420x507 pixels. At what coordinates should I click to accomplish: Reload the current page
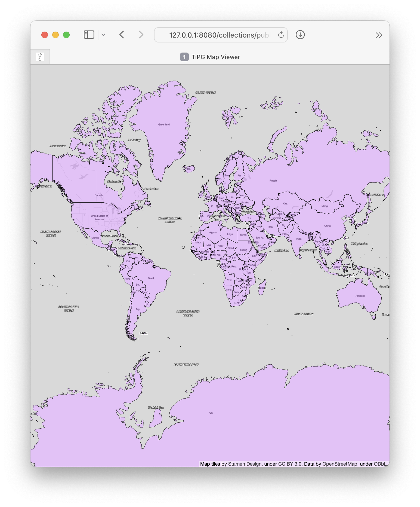pyautogui.click(x=281, y=35)
